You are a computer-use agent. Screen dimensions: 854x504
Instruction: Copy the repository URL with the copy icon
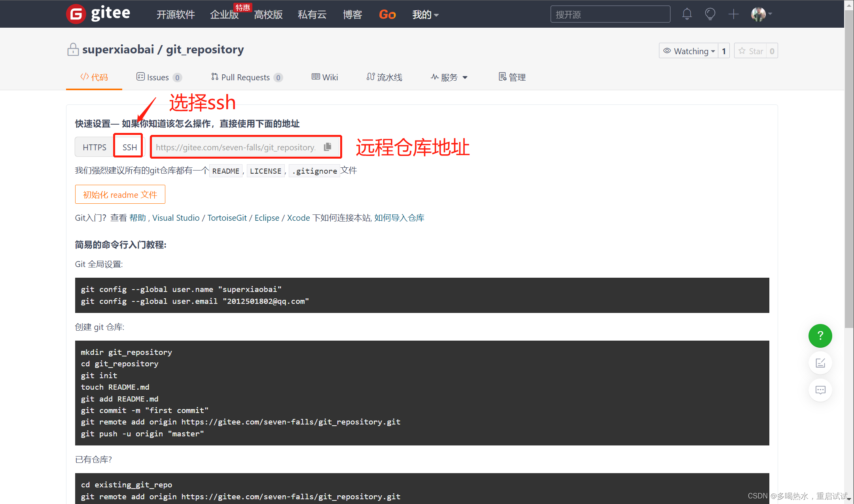tap(328, 147)
